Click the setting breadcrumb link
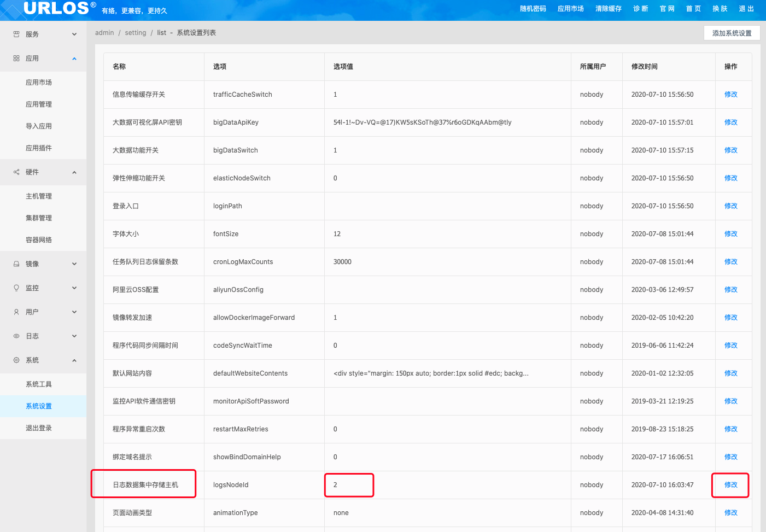 coord(136,33)
